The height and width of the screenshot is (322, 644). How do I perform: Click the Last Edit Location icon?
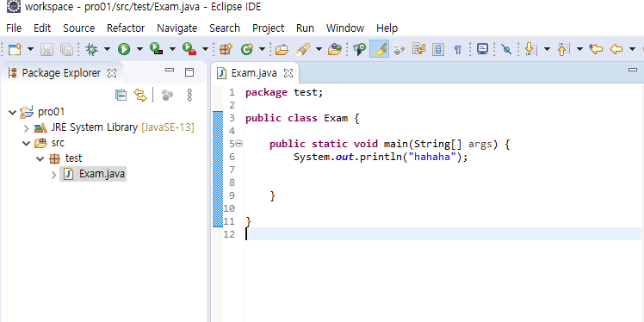(596, 50)
